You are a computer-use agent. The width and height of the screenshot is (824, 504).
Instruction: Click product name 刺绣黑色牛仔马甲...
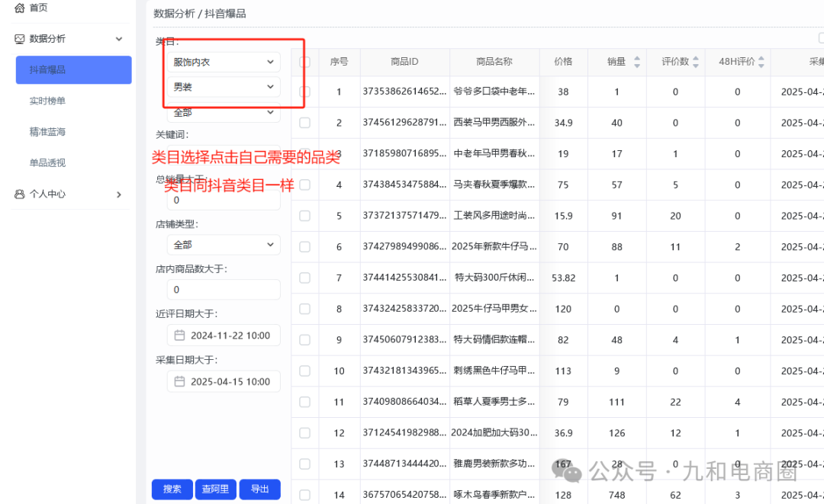pos(494,371)
